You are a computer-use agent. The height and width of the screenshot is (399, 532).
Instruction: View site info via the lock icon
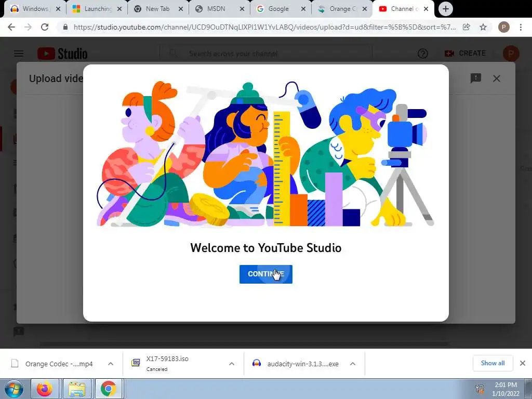pos(65,27)
